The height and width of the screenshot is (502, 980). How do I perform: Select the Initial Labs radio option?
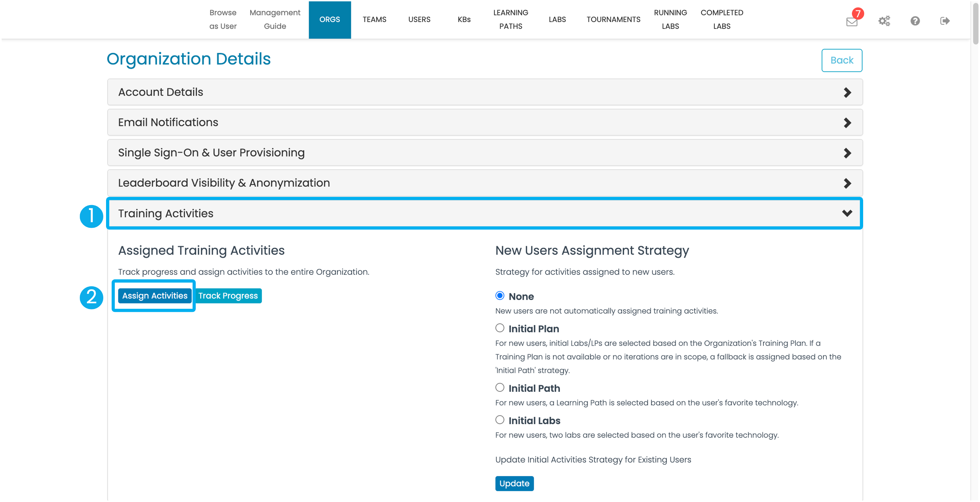(500, 420)
